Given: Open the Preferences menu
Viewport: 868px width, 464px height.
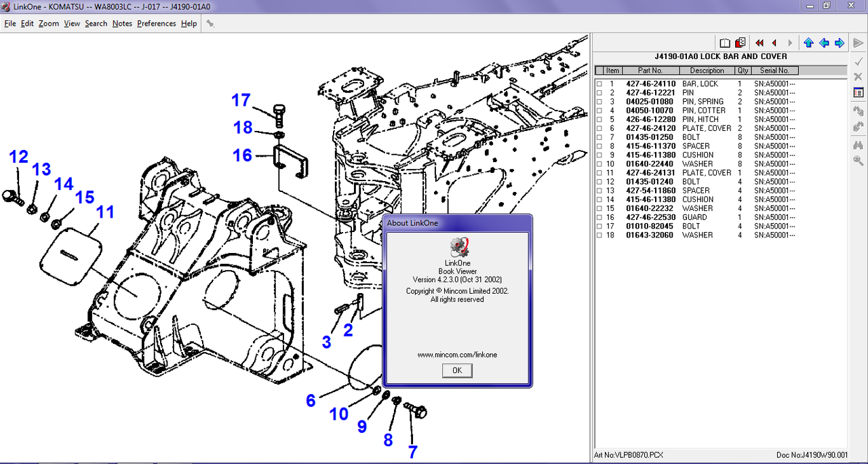Looking at the screenshot, I should pos(157,23).
